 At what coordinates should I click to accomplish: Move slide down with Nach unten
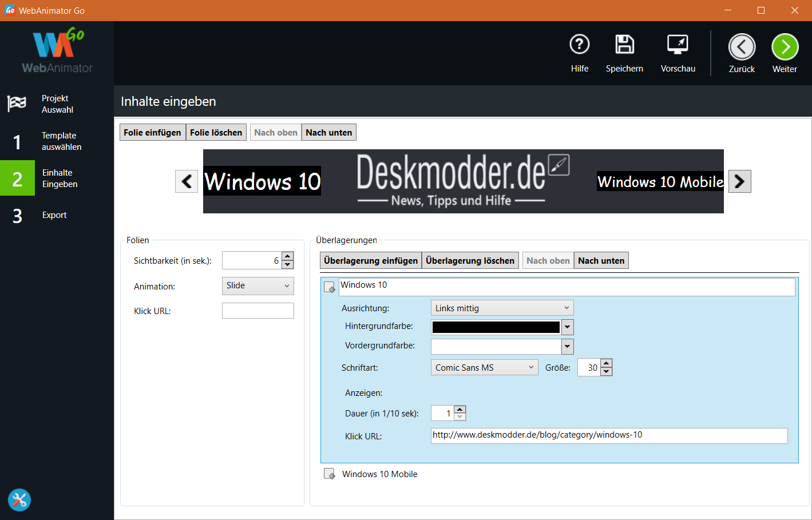[329, 132]
